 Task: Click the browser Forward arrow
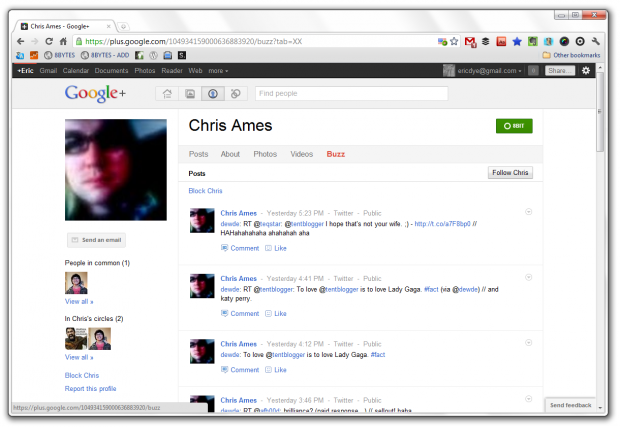coord(35,41)
